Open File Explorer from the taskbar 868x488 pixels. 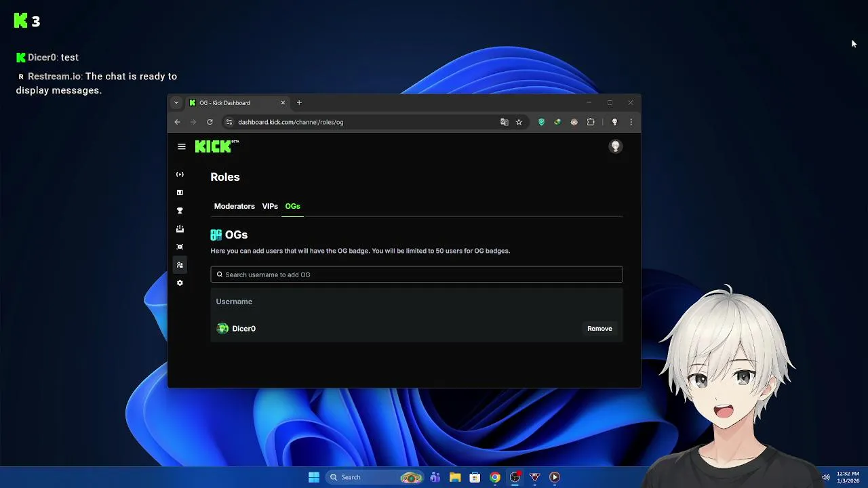tap(455, 477)
